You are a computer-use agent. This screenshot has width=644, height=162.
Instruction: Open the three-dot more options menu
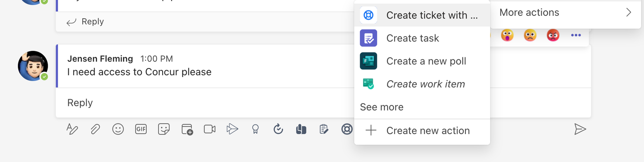click(576, 35)
